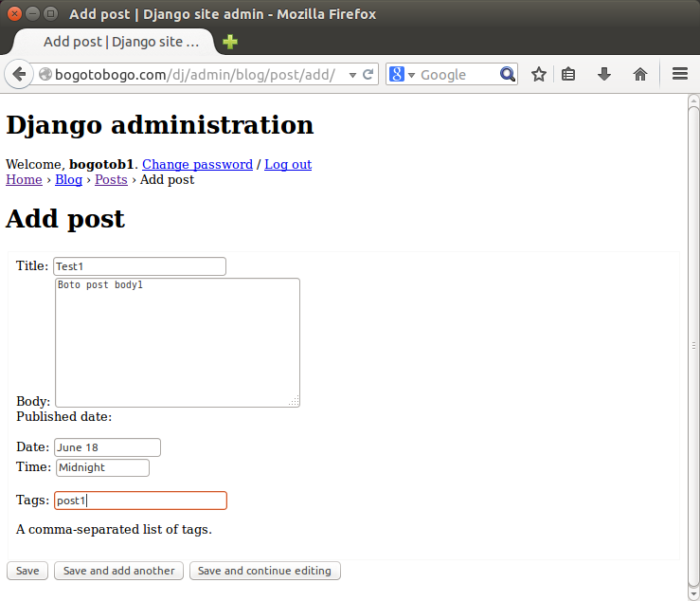Screen dimensions: 700x601
Task: Click Save and continue editing
Action: (x=264, y=571)
